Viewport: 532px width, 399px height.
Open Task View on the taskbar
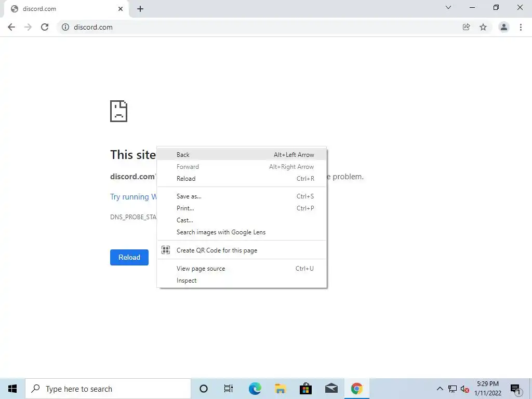click(229, 389)
